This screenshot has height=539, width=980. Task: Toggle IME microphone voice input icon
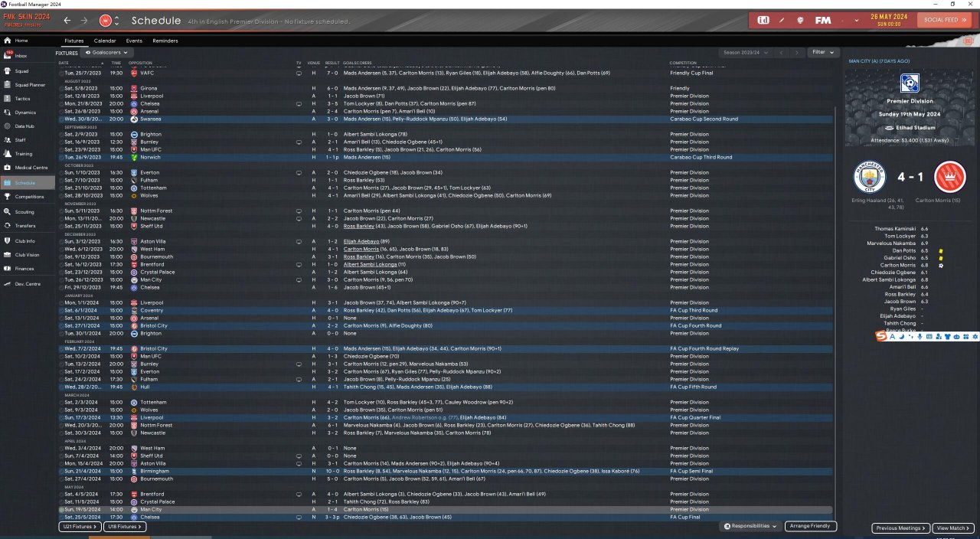coord(920,337)
